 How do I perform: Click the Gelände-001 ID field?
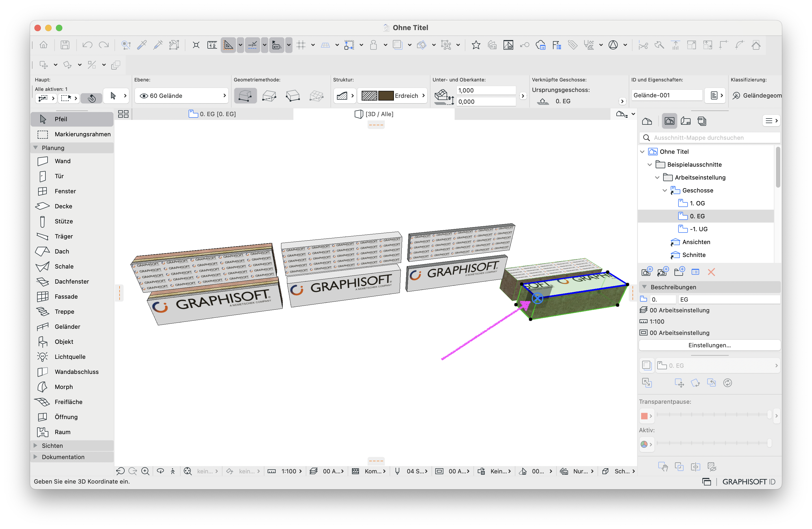667,95
